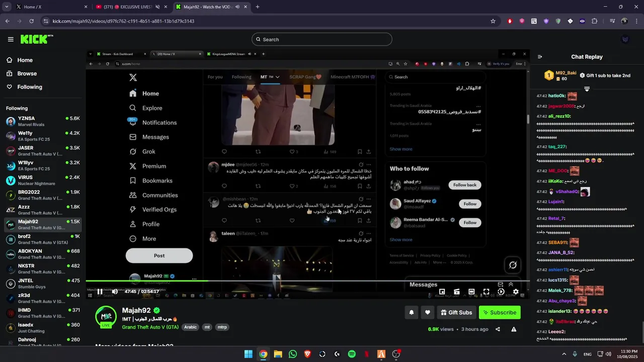Share this video via share icon
This screenshot has height=362, width=644.
pos(498,329)
